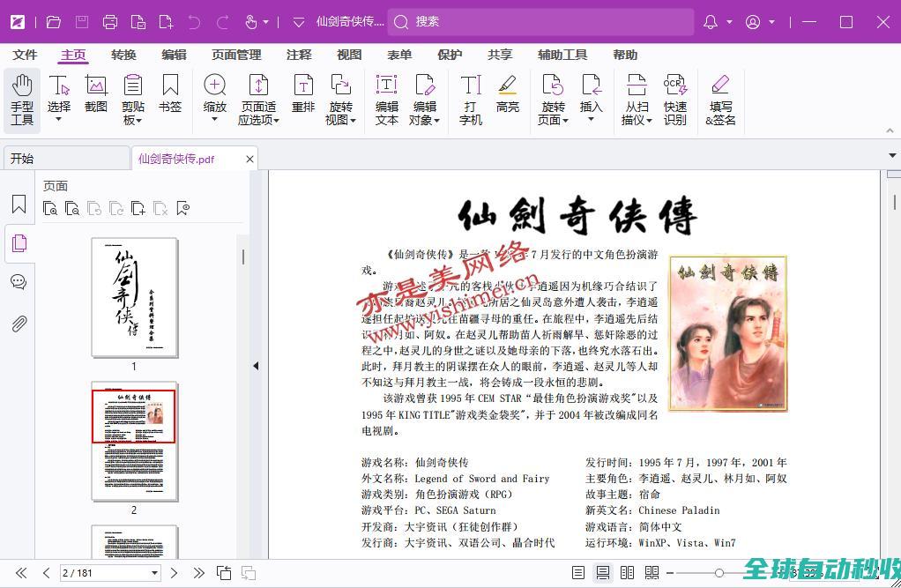The width and height of the screenshot is (901, 588).
Task: Open Fill & Sign (填写&签名)
Action: (x=720, y=99)
